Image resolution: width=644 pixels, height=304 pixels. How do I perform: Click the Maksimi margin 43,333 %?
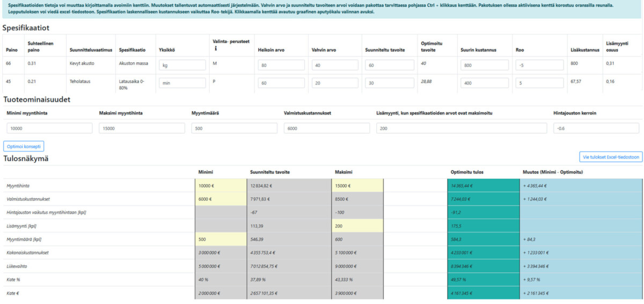pyautogui.click(x=345, y=279)
